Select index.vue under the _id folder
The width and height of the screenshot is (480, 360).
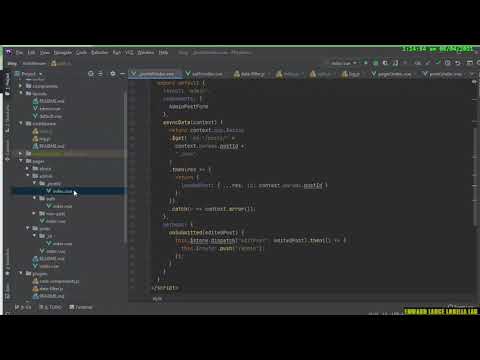click(x=59, y=244)
